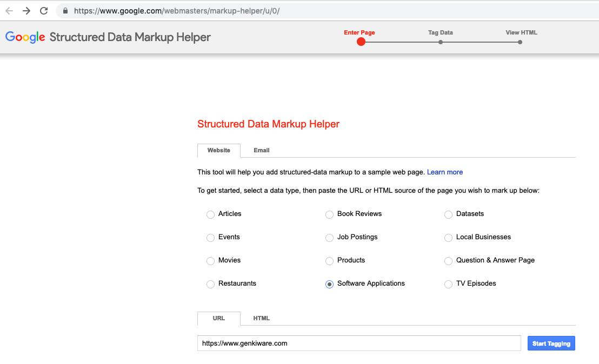Click the padlock site security icon
Image resolution: width=599 pixels, height=364 pixels.
coord(65,11)
